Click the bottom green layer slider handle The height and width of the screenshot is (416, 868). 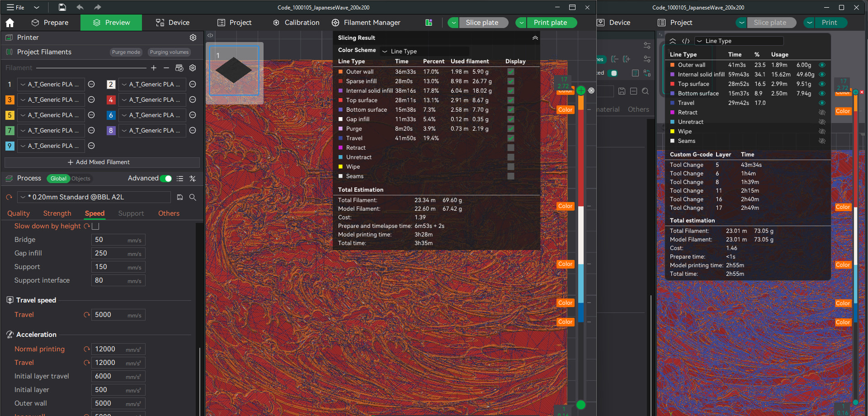coord(581,405)
